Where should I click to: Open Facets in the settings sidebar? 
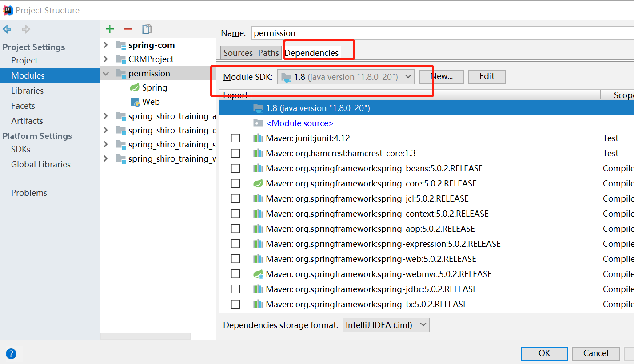23,106
